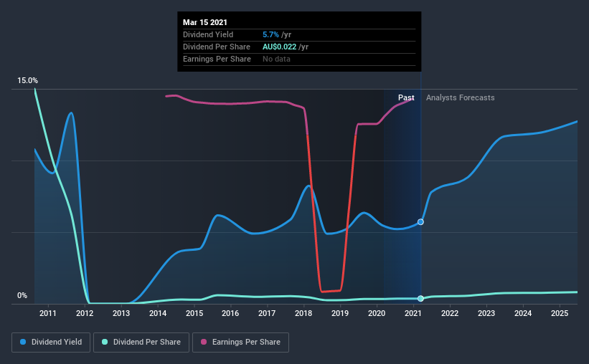Viewport: 589px width, 364px height.
Task: Toggle the Dividend Yield legend button
Action: point(51,343)
